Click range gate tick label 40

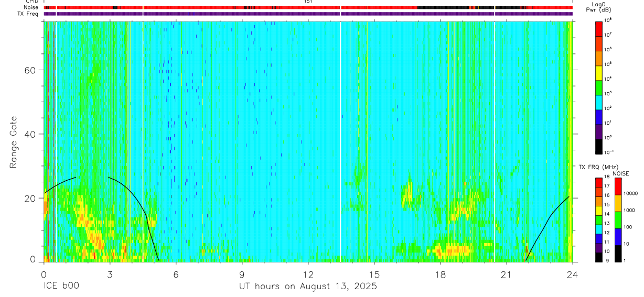[x=30, y=134]
